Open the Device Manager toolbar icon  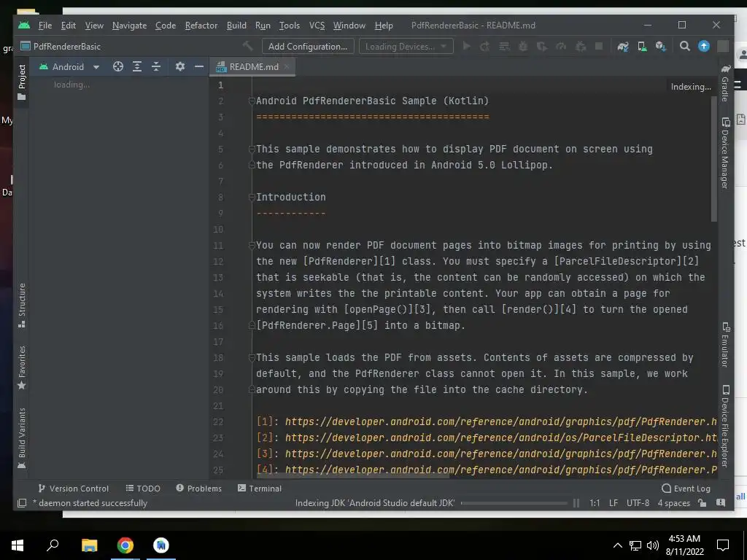tap(642, 46)
